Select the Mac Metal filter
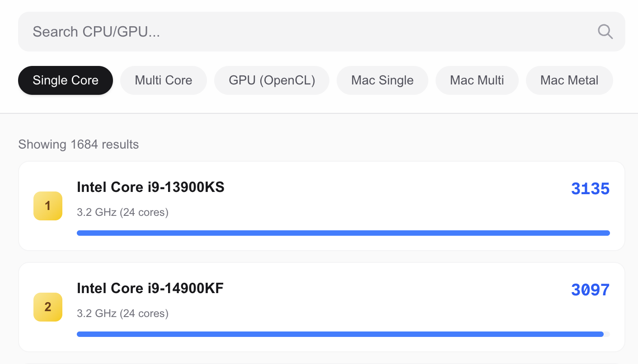This screenshot has width=638, height=364. pos(569,80)
